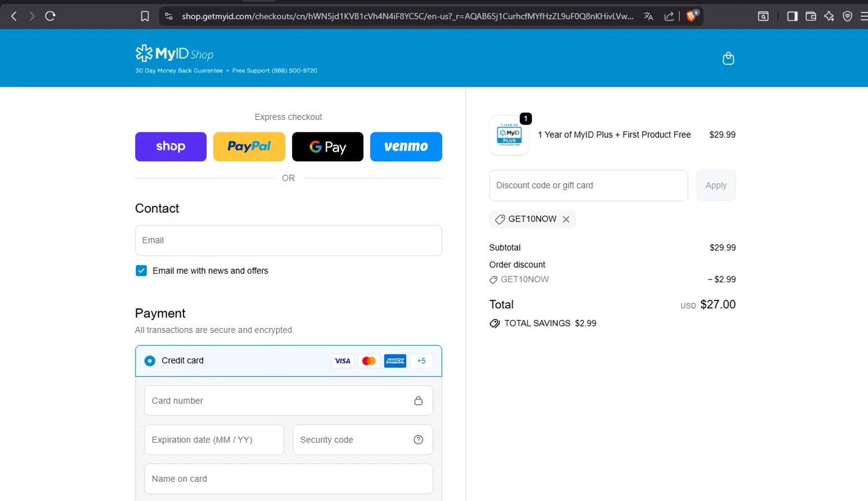Open the browser main menu
Viewport: 868px width, 501px height.
point(864,16)
